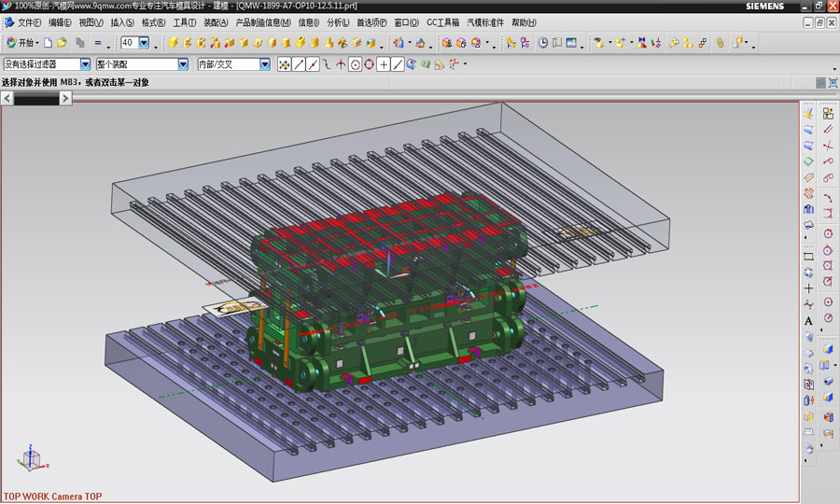Screen dimensions: 840x504
Task: Click the Open folder icon
Action: click(x=62, y=43)
